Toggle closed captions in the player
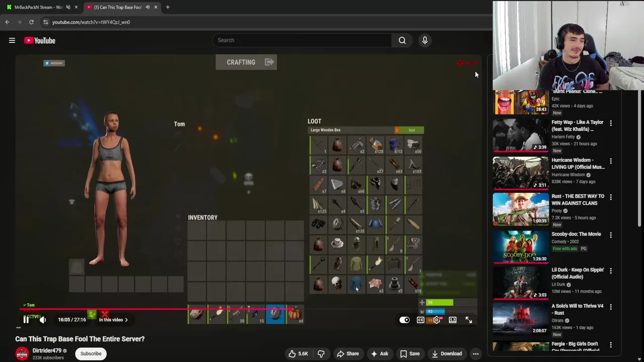 tap(421, 320)
